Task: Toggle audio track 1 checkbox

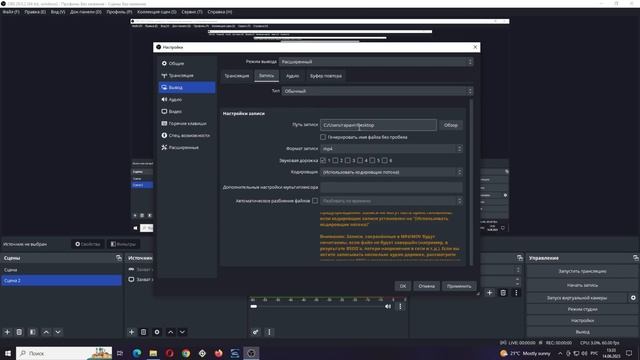Action: coord(323,160)
